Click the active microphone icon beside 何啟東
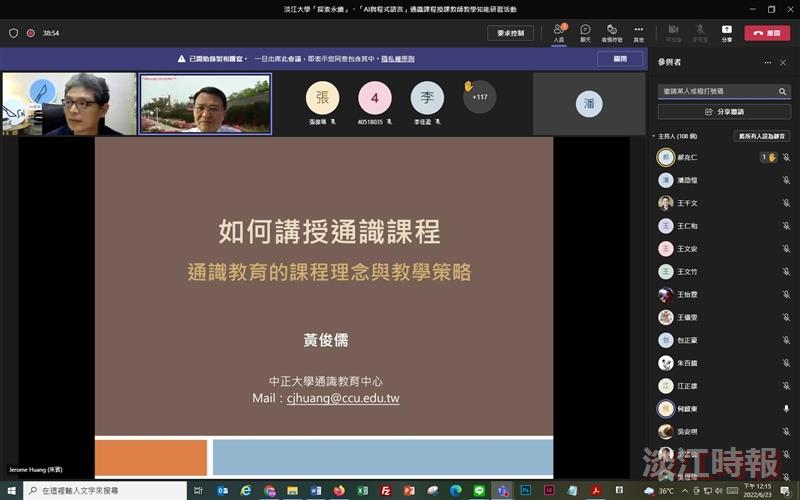Image resolution: width=800 pixels, height=500 pixels. 786,409
